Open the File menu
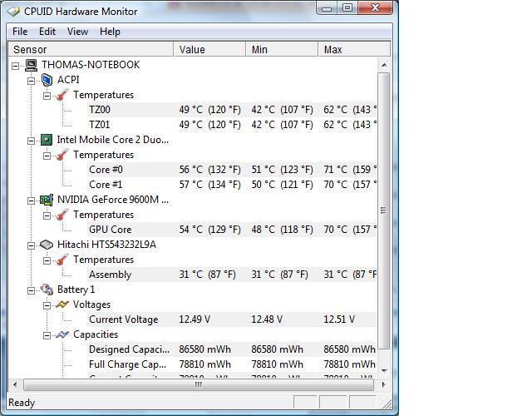The height and width of the screenshot is (416, 532). 20,32
